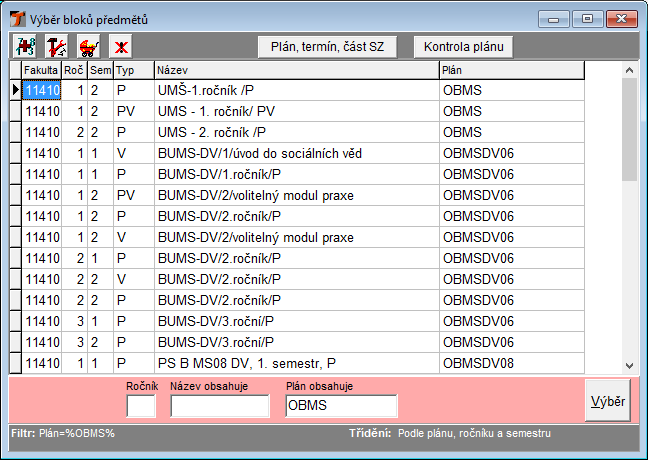The image size is (648, 460).
Task: Click the Typ column header
Action: coord(132,70)
